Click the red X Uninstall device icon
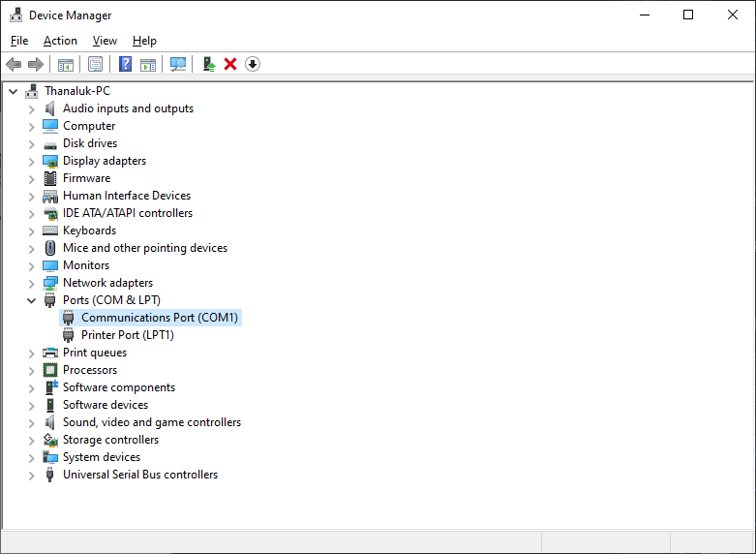 click(230, 64)
